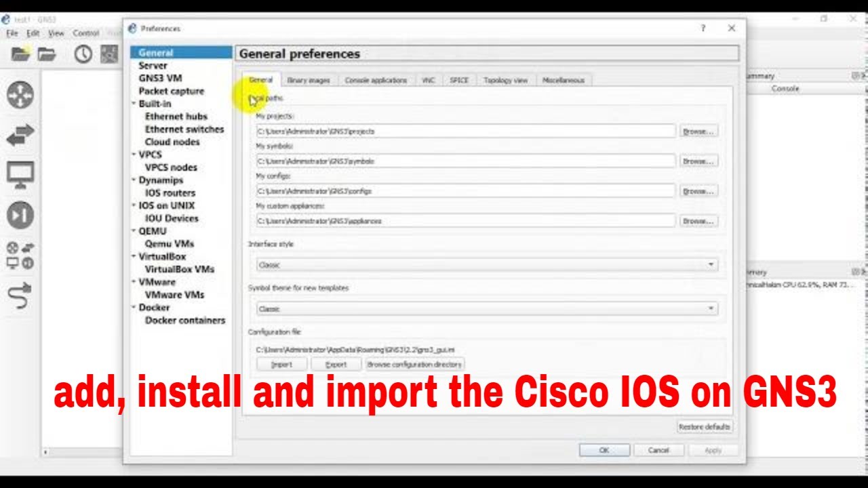Browse security devices icon in dock
Screen dimensions: 868x488
coord(20,216)
